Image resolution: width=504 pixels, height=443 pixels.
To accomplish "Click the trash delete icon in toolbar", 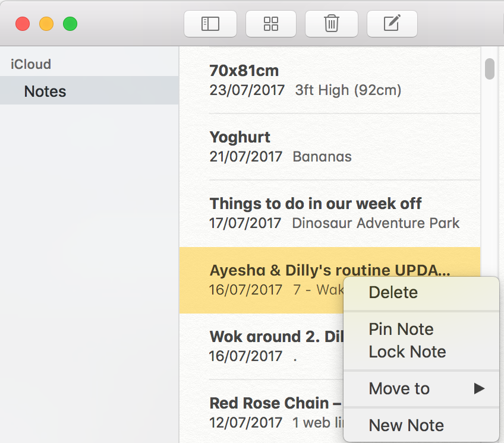I will (332, 24).
